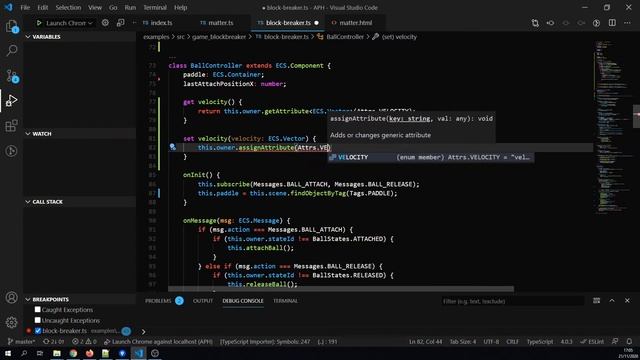
Task: Select the DEBUG CONSOLE panel tab
Action: pos(243,301)
